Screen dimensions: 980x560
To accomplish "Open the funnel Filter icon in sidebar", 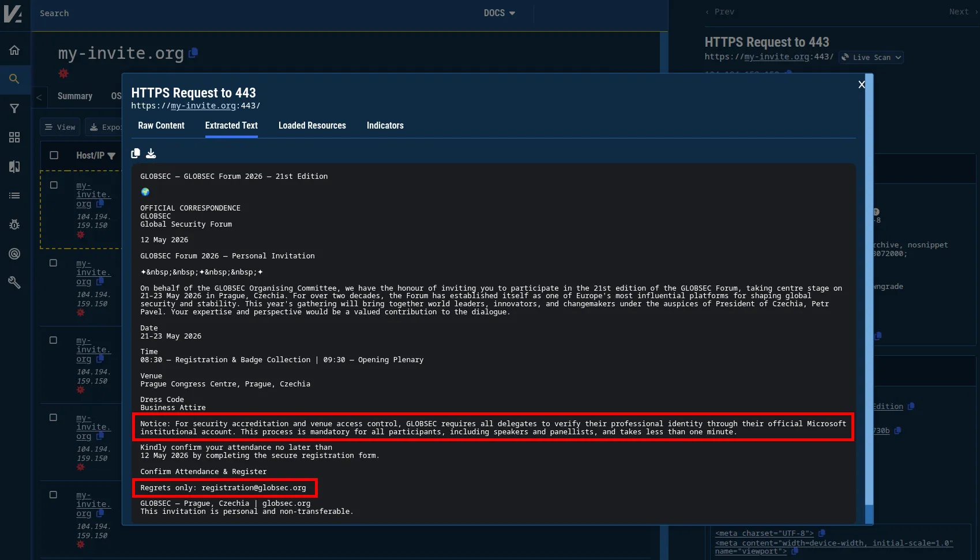I will (14, 108).
